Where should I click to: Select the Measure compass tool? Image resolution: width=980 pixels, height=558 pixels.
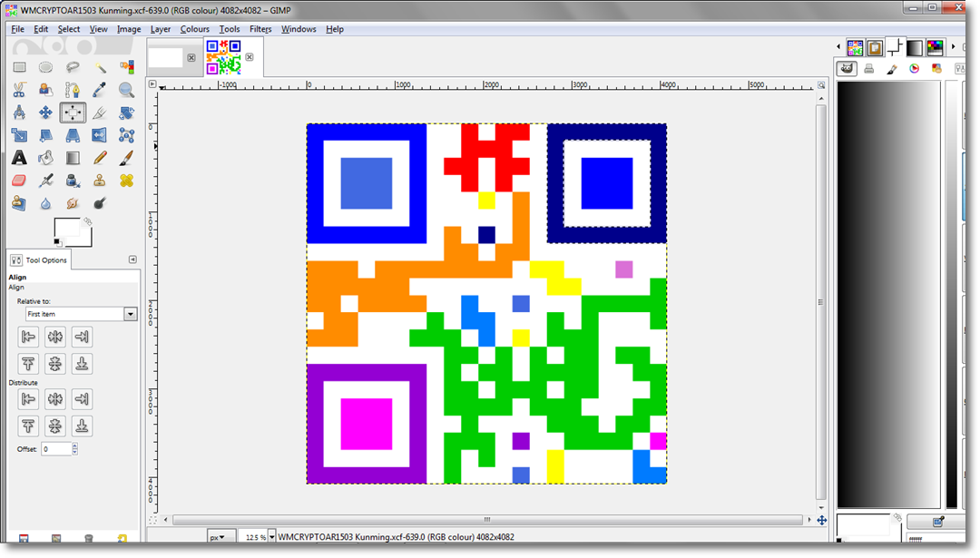[x=19, y=113]
